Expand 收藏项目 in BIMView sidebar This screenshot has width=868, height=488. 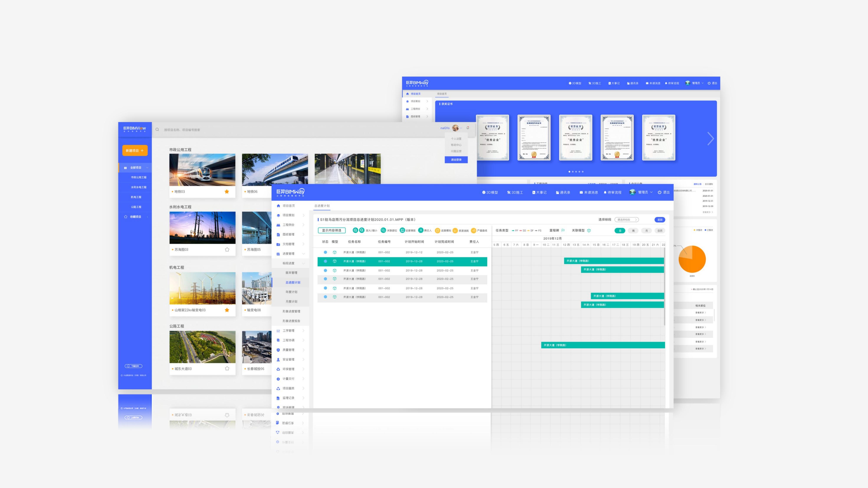pyautogui.click(x=147, y=217)
